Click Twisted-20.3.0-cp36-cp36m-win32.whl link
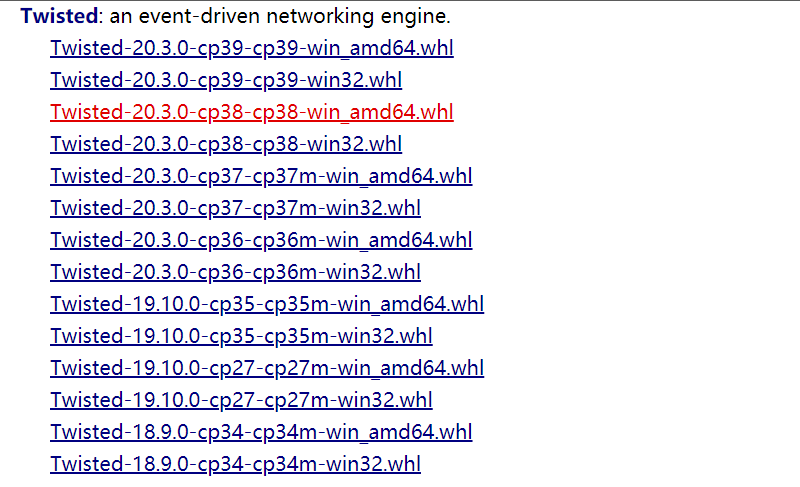Screen dimensions: 800x487 coord(235,272)
